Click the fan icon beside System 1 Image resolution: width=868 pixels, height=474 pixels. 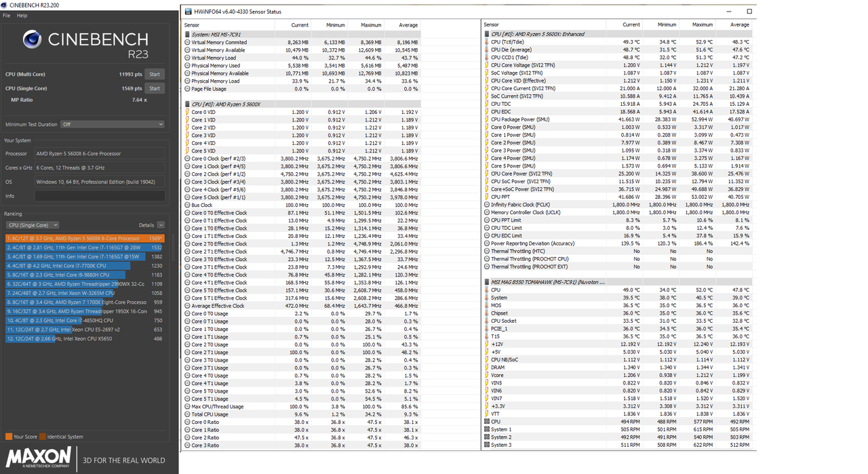coord(487,429)
